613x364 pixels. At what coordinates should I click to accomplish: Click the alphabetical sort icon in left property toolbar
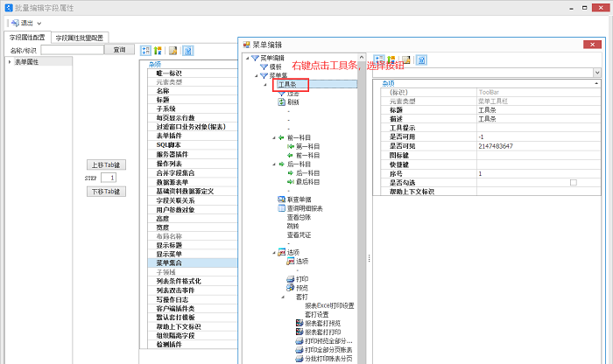click(x=159, y=51)
